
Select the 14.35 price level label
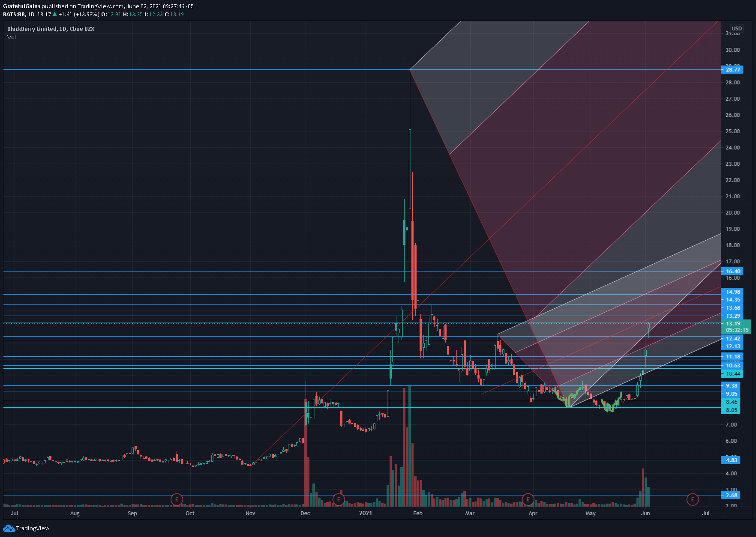tap(732, 299)
